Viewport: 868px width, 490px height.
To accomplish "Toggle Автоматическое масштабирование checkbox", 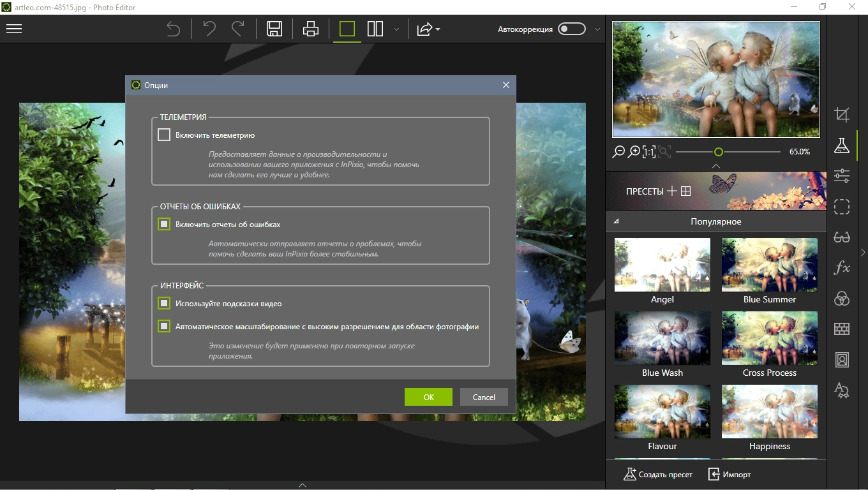I will 164,327.
